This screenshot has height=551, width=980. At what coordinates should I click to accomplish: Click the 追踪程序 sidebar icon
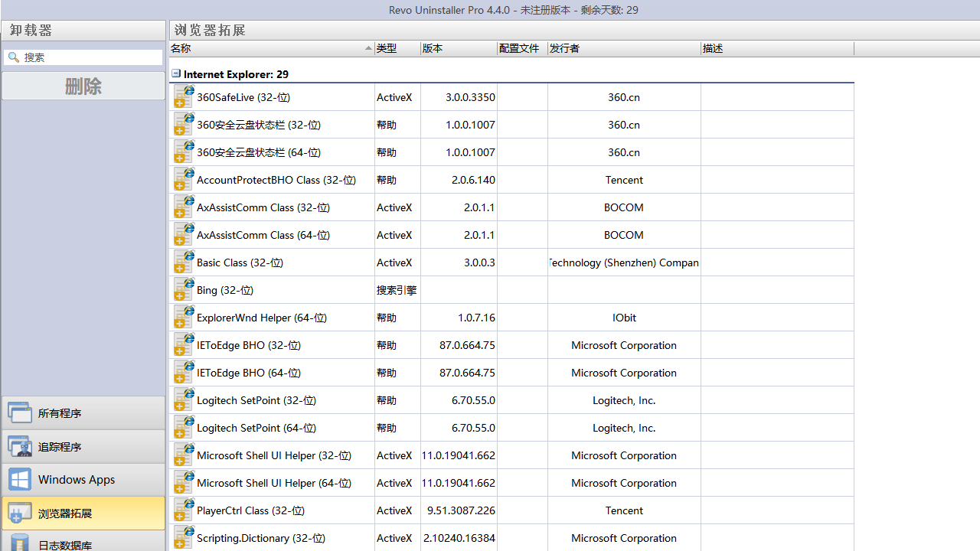pyautogui.click(x=20, y=447)
